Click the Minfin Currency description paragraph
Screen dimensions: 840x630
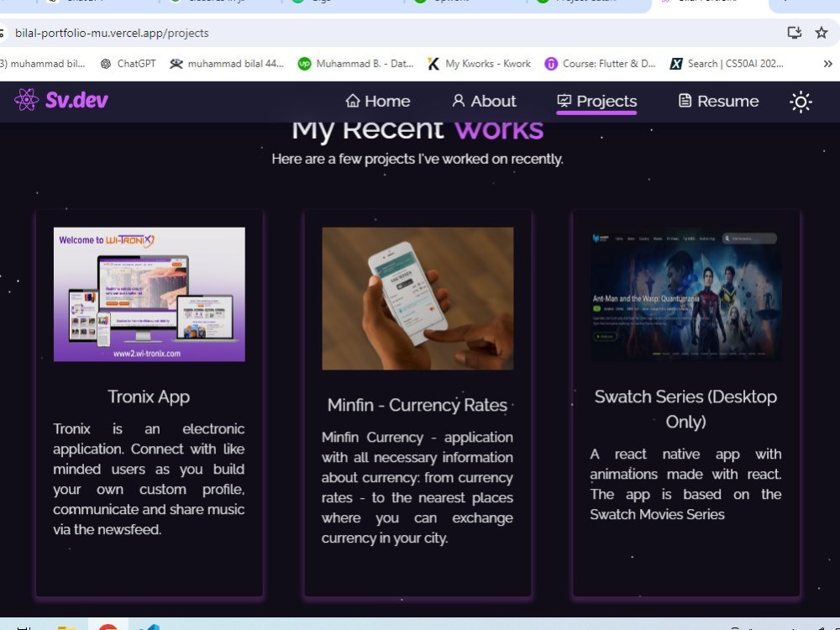[x=417, y=487]
